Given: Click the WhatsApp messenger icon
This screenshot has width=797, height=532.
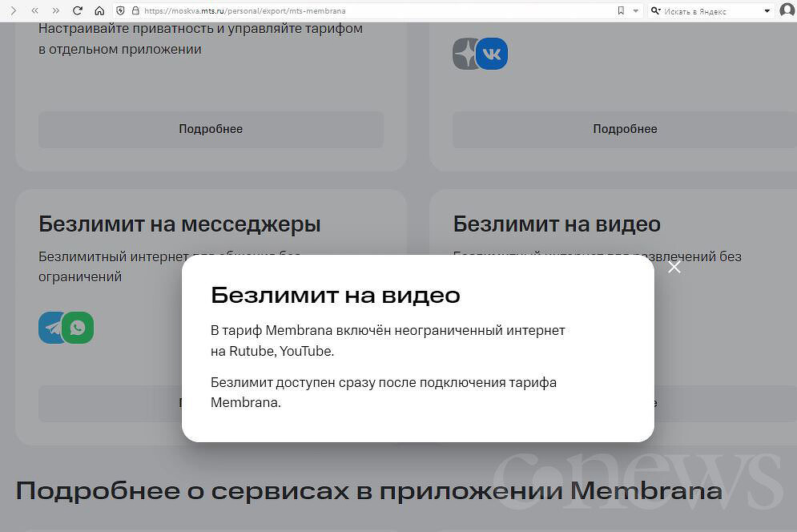Looking at the screenshot, I should coord(78,328).
